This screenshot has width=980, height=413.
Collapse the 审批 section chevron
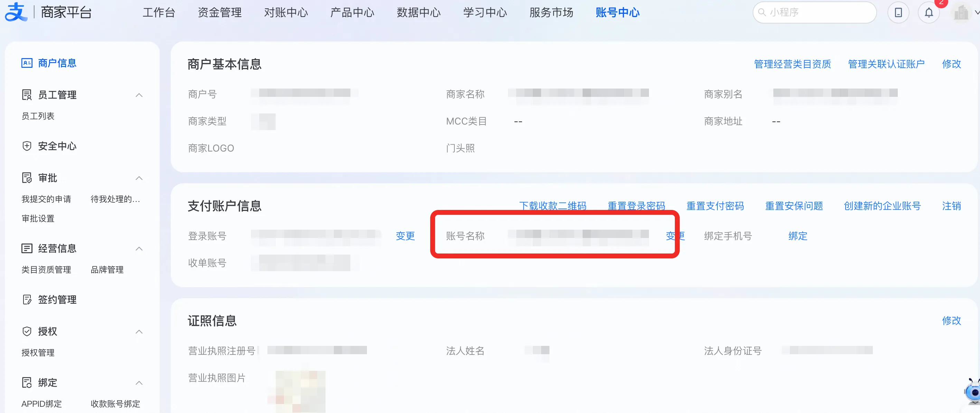tap(139, 178)
